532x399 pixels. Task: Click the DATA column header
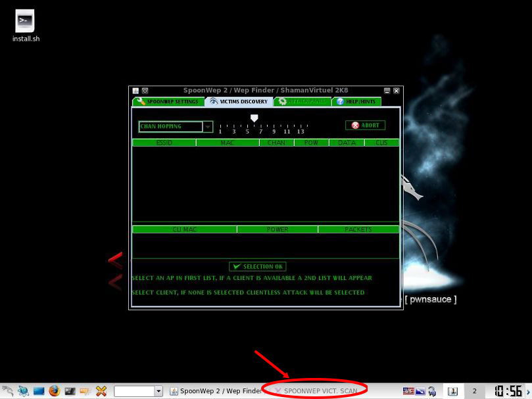[x=347, y=143]
